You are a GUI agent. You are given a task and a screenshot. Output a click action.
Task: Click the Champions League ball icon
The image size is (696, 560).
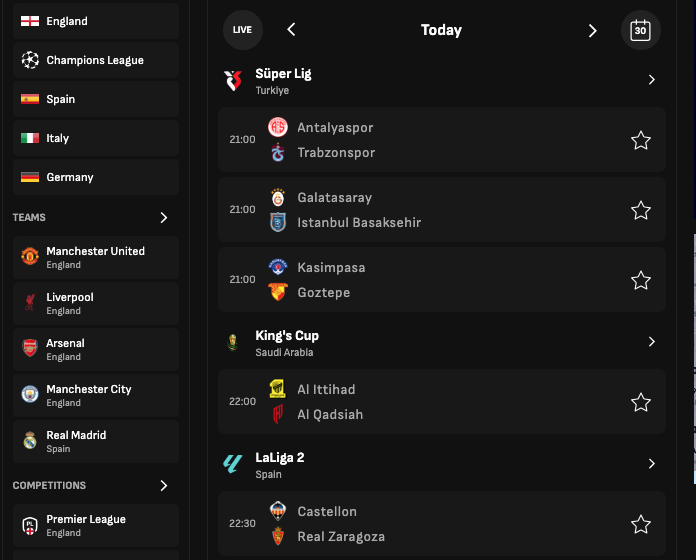[30, 60]
